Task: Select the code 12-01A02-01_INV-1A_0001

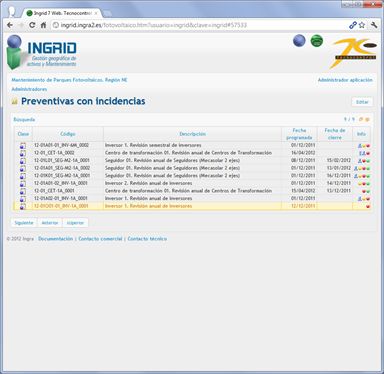Action: 61,198
